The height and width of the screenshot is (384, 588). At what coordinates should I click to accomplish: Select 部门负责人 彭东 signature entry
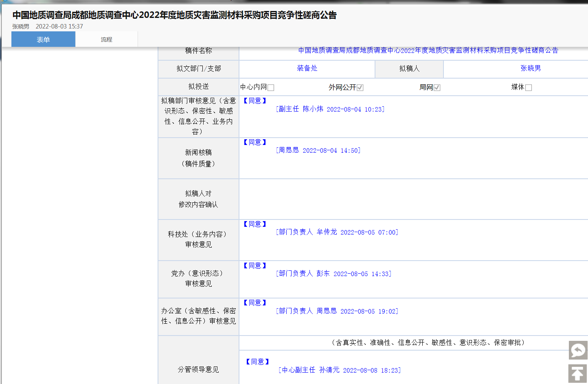pos(333,274)
